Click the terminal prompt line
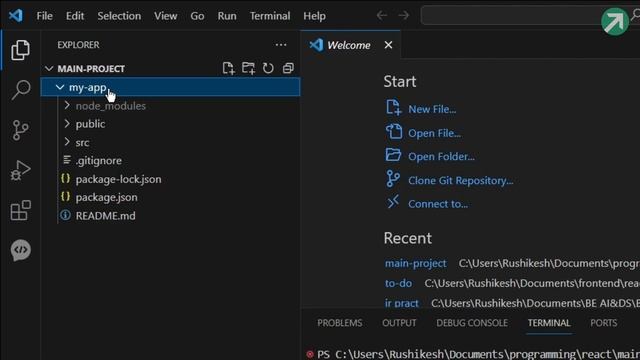The width and height of the screenshot is (640, 360). pos(478,354)
